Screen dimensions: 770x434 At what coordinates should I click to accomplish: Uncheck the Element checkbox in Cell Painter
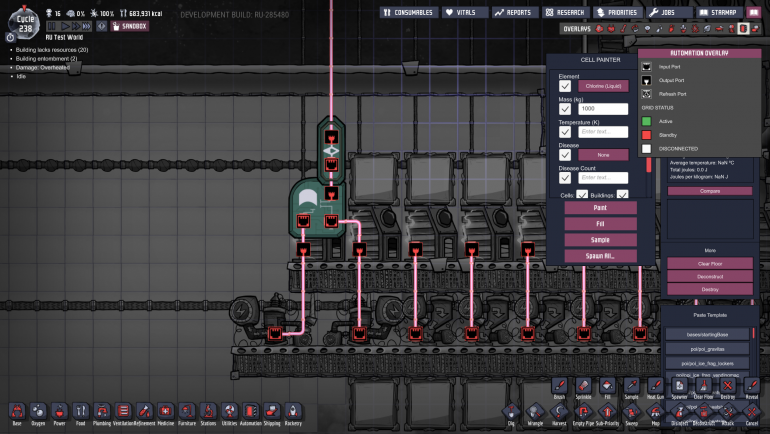[565, 86]
